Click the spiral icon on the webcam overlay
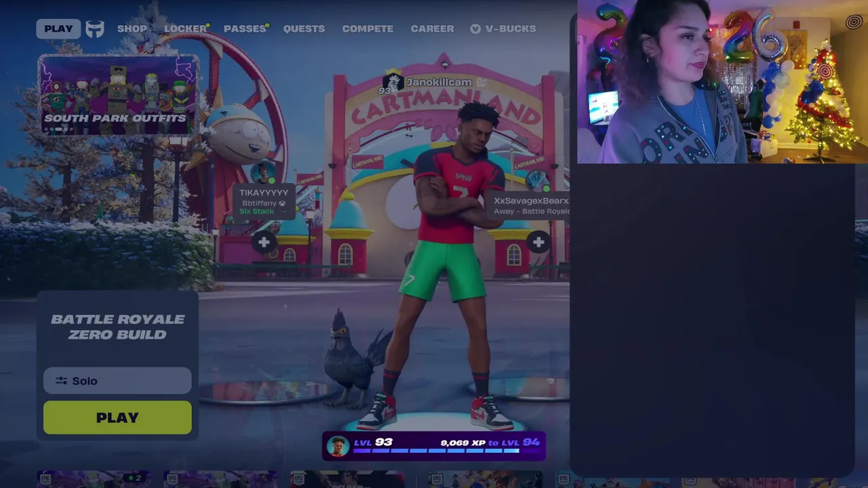 point(854,22)
